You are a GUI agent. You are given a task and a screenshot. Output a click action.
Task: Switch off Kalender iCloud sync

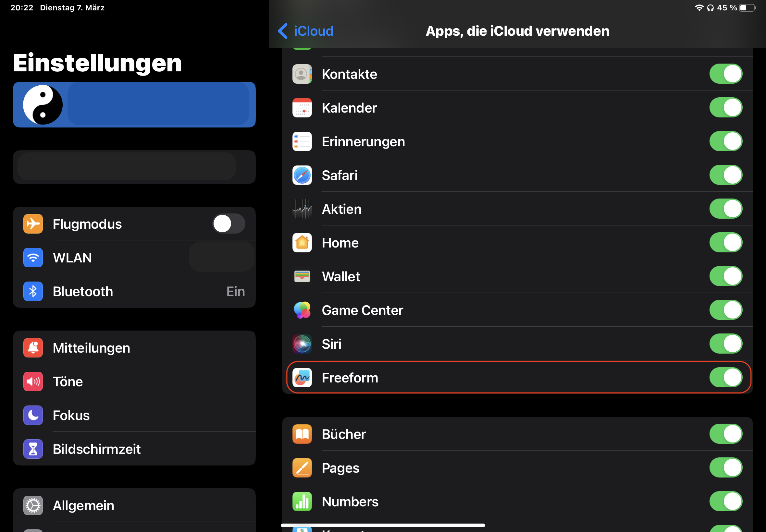click(726, 107)
